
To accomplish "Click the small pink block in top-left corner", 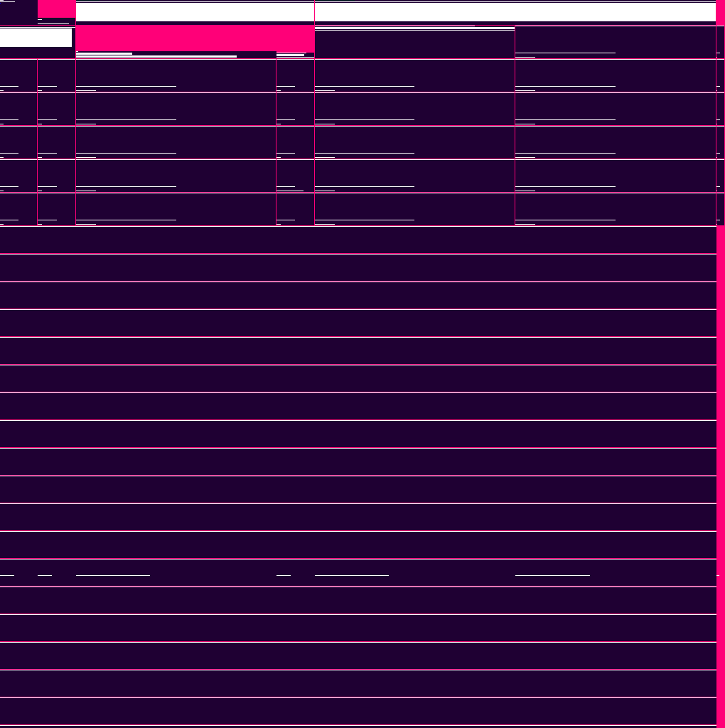I will 56,9.
